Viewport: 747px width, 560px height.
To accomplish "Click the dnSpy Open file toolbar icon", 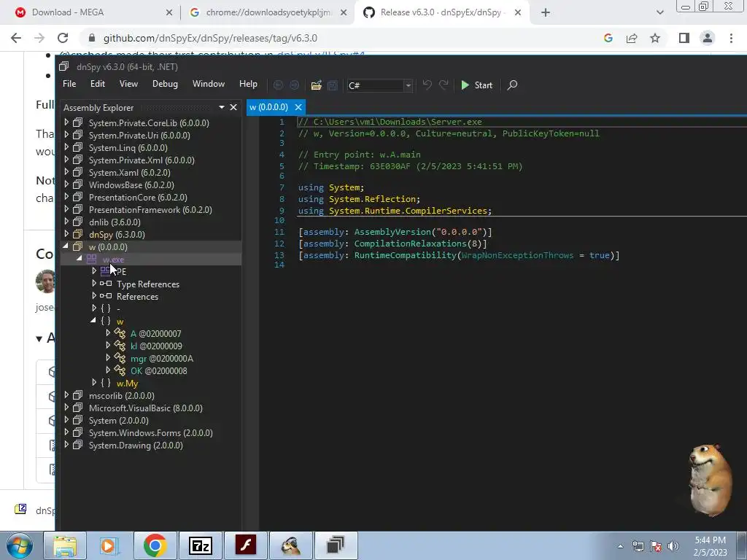I will (317, 85).
